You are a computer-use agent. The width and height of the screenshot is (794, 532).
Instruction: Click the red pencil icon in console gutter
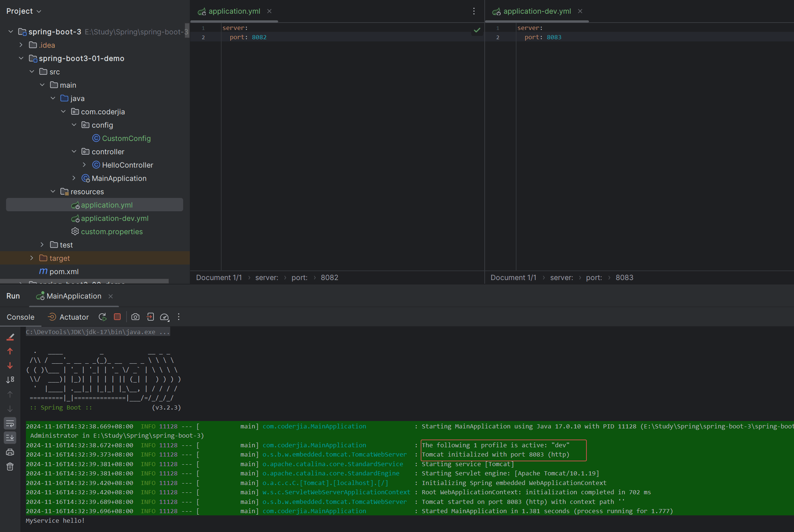pos(10,337)
